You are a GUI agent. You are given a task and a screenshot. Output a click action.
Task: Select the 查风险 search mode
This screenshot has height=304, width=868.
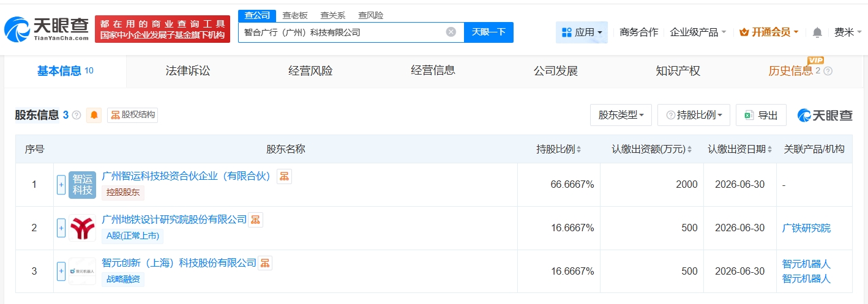(x=371, y=15)
